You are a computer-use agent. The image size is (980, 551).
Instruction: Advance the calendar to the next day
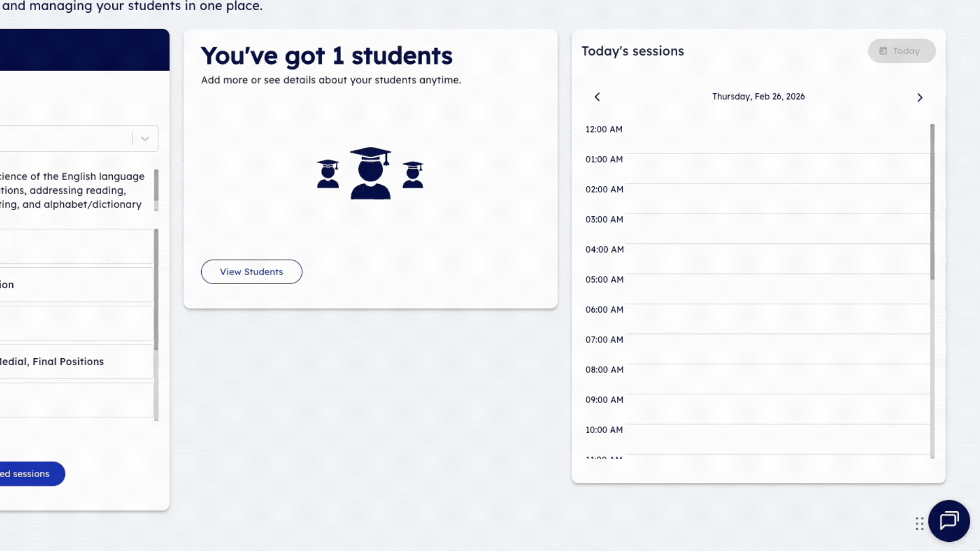[x=920, y=97]
